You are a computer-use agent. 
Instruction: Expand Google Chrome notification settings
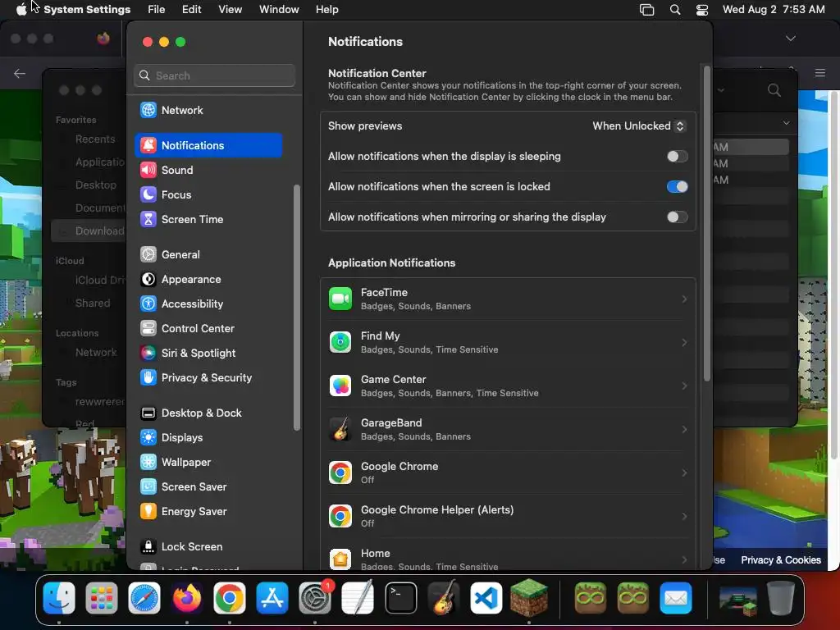coord(508,472)
